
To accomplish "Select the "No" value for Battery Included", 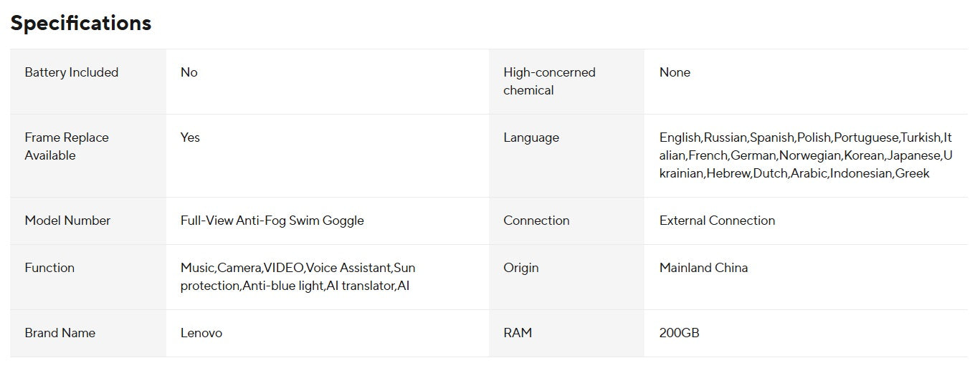I will 189,72.
